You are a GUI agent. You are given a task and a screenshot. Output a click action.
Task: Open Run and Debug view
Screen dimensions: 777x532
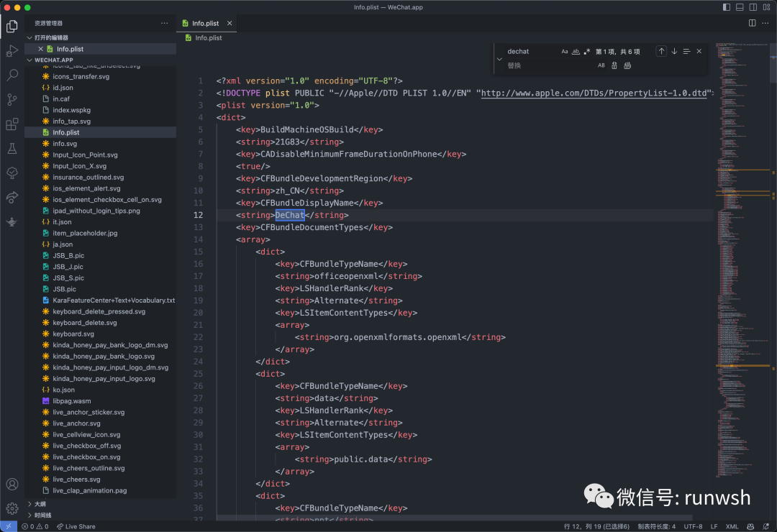12,50
